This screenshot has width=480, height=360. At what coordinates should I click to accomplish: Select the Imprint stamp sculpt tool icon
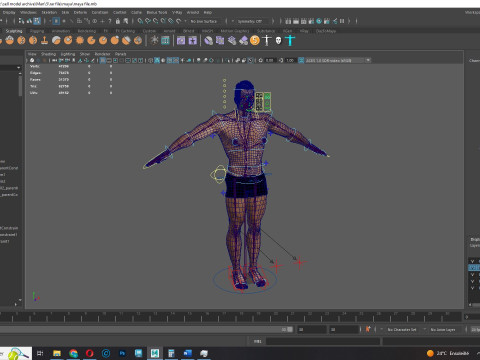click(44, 41)
